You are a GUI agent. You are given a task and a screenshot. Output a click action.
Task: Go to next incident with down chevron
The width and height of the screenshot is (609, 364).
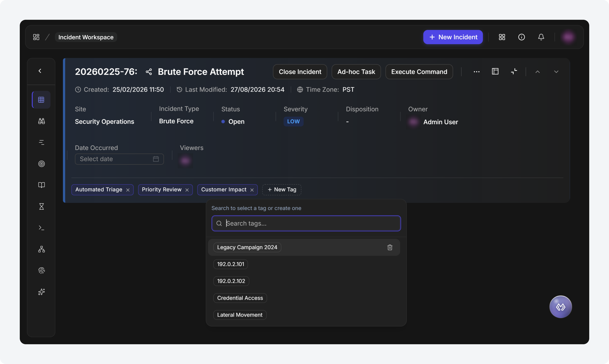(556, 72)
